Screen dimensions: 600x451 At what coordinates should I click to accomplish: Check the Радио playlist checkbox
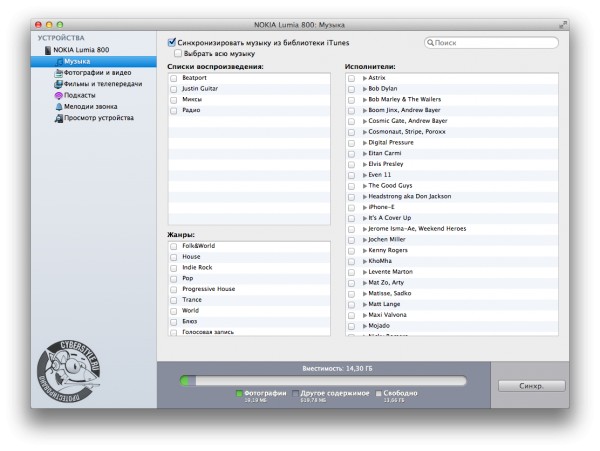pos(174,111)
